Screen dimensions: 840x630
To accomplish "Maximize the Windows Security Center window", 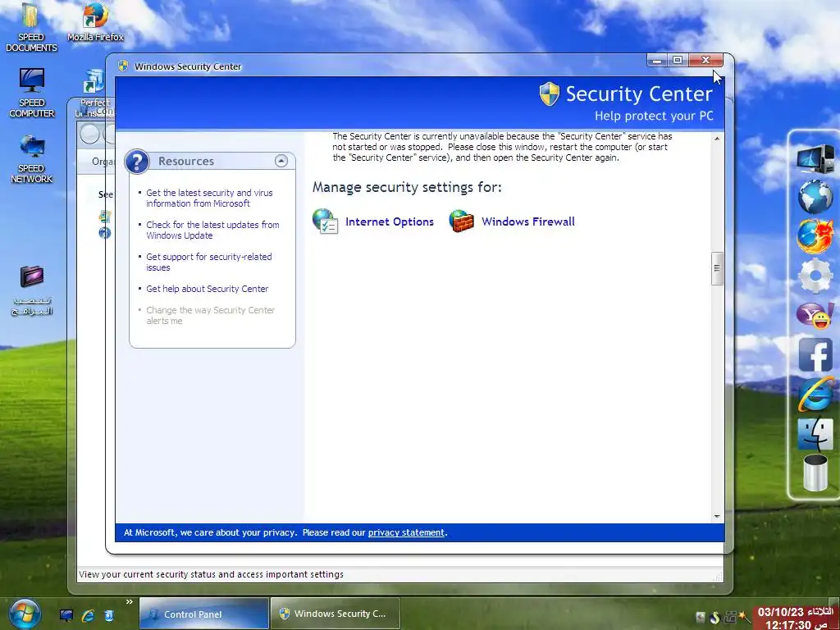I will pos(678,60).
